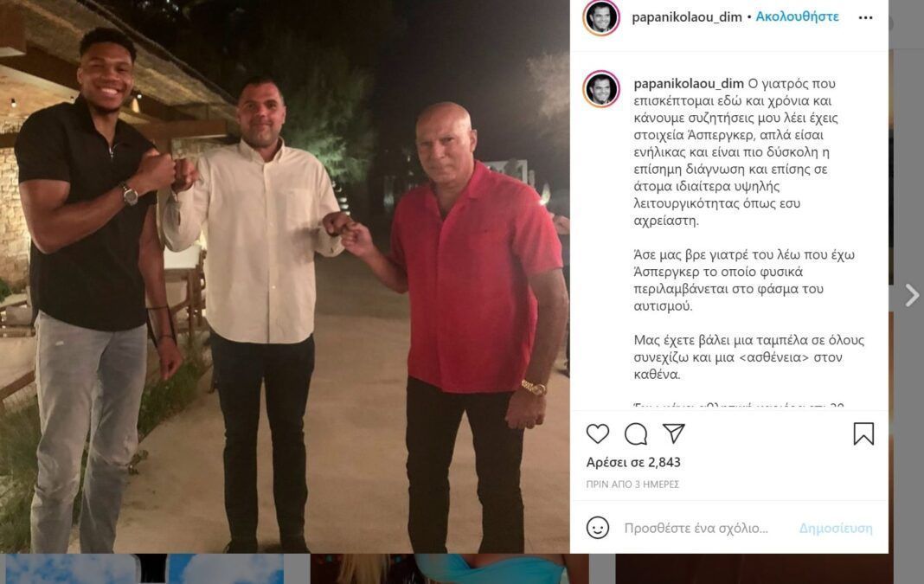
Task: Submit comment with Δημοσίευση button
Action: (x=836, y=528)
